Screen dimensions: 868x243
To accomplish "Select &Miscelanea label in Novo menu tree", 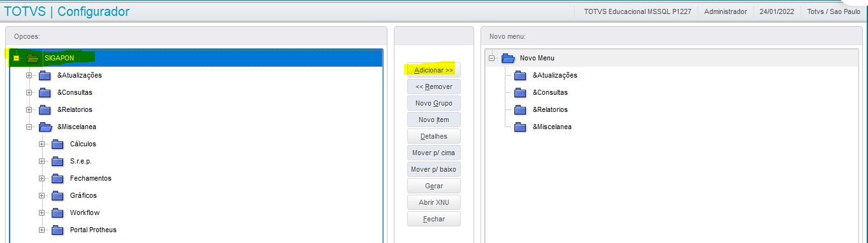I will [x=552, y=127].
